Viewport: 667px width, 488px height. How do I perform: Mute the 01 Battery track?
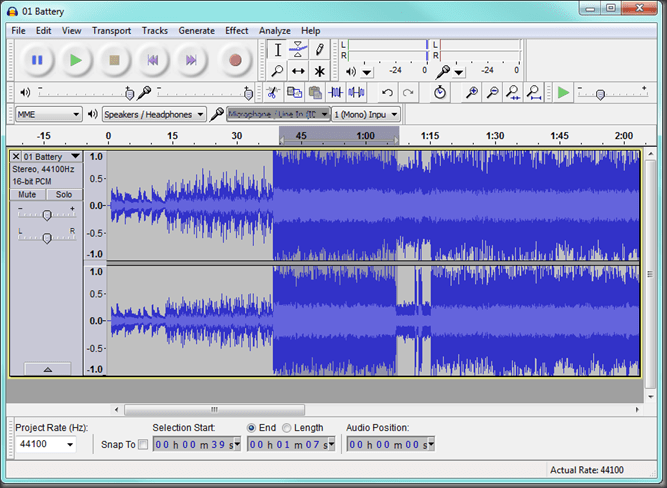pos(27,194)
